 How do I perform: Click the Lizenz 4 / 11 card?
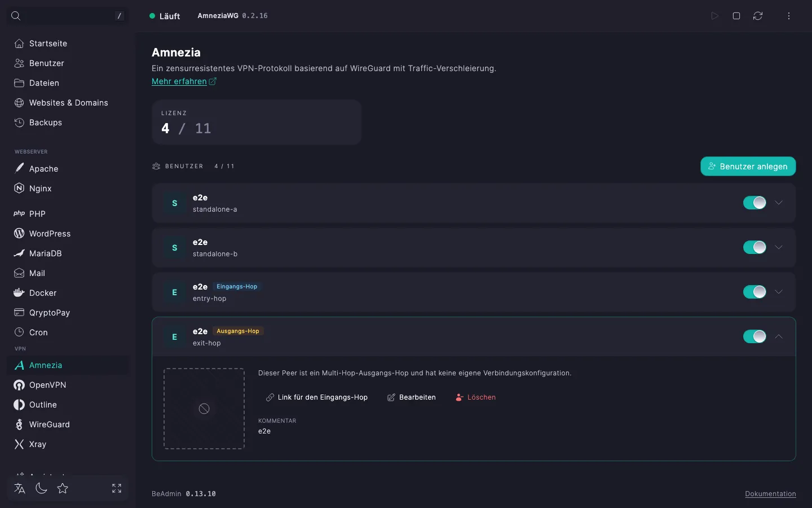[x=257, y=122]
